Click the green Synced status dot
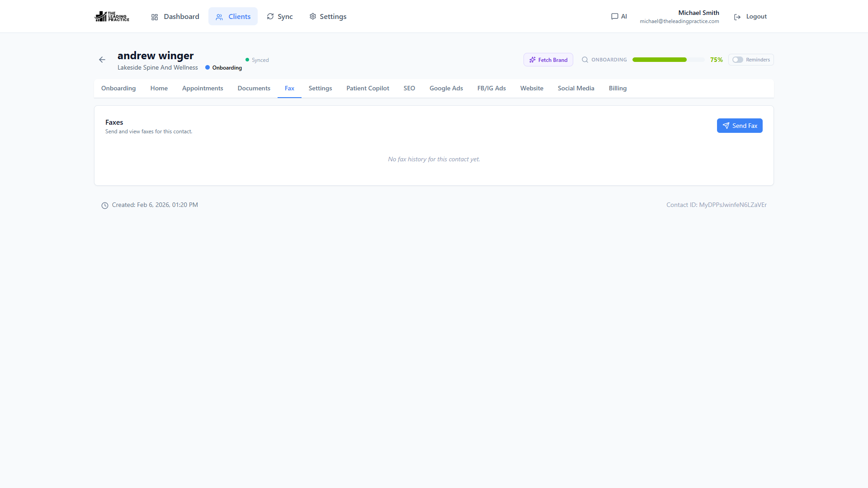Viewport: 868px width, 488px height. (247, 60)
